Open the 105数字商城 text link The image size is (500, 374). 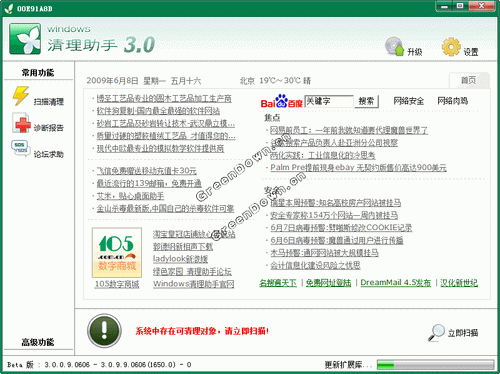[117, 284]
